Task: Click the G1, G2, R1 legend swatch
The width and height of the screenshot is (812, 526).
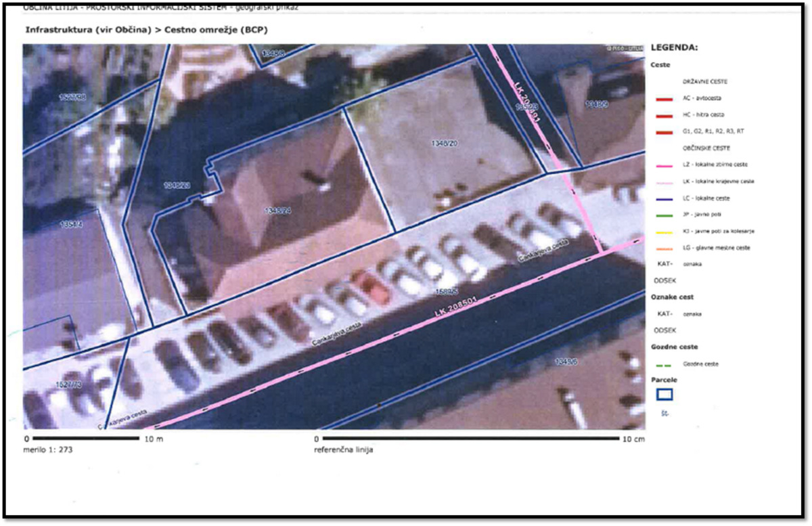Action: (663, 131)
